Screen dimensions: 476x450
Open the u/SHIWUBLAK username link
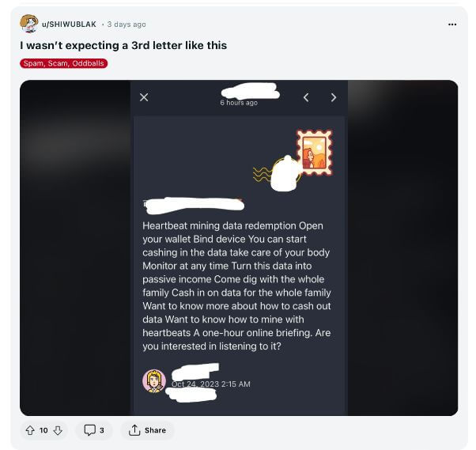(x=69, y=25)
